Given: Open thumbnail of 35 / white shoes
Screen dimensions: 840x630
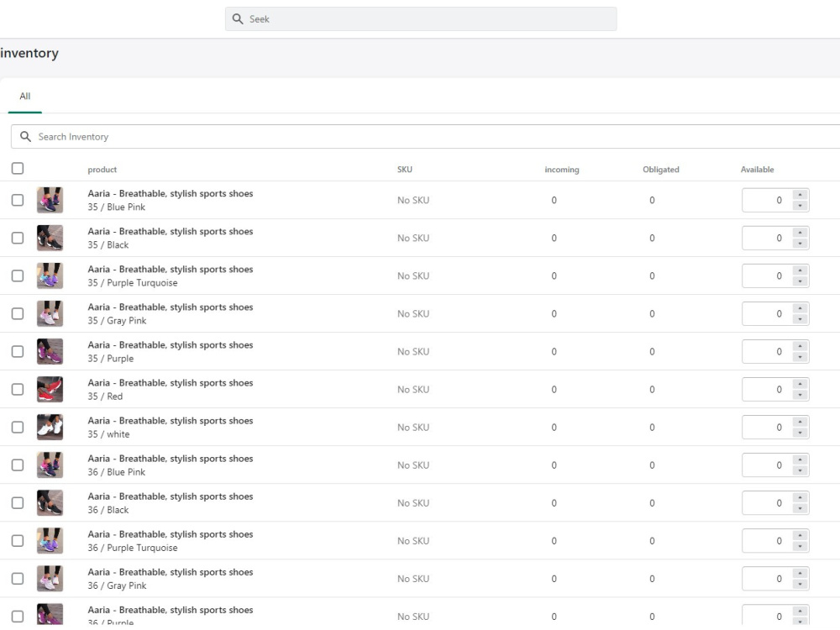Looking at the screenshot, I should 50,427.
